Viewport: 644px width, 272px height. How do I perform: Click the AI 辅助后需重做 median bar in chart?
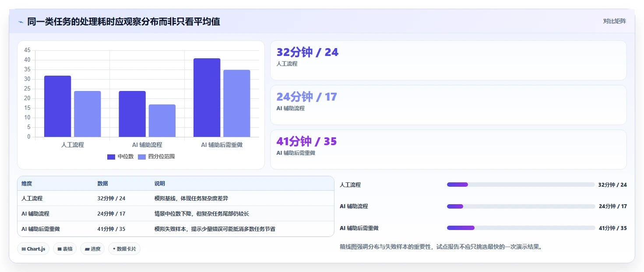coord(207,98)
